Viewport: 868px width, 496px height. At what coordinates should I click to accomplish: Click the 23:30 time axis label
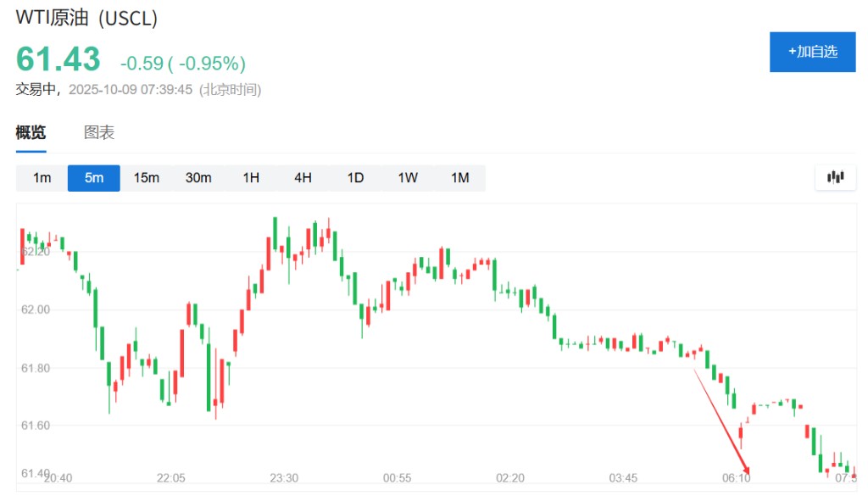click(283, 478)
